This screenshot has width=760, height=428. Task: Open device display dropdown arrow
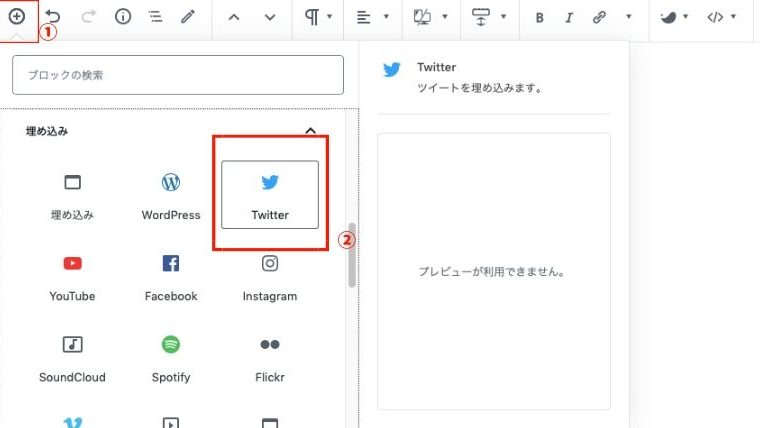[445, 16]
